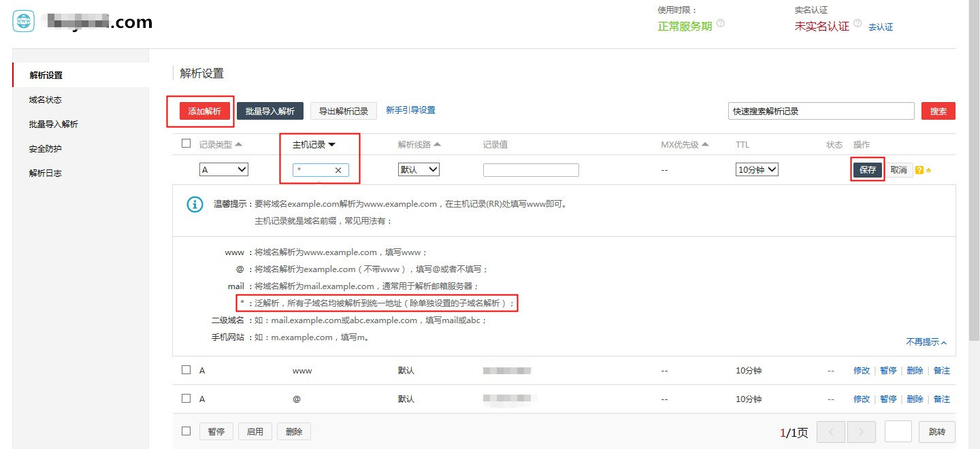The height and width of the screenshot is (449, 980).
Task: Click the yellow collapse triangle next to the help icon
Action: (928, 169)
